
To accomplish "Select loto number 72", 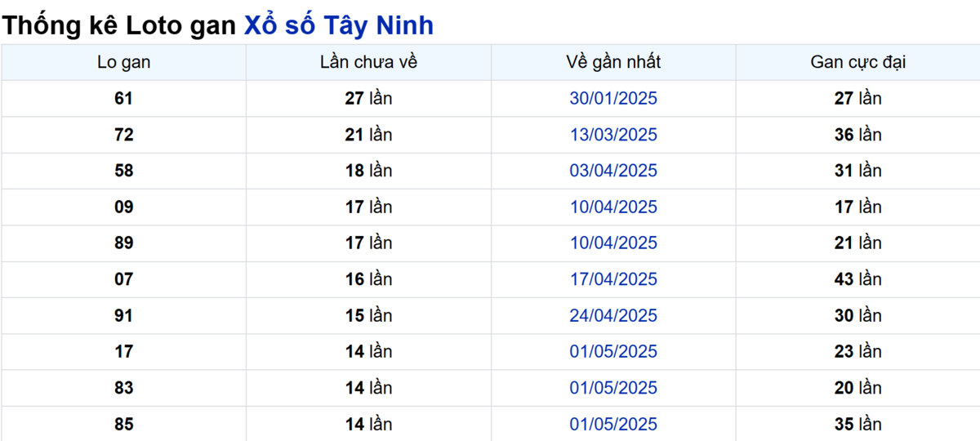I will tap(124, 135).
